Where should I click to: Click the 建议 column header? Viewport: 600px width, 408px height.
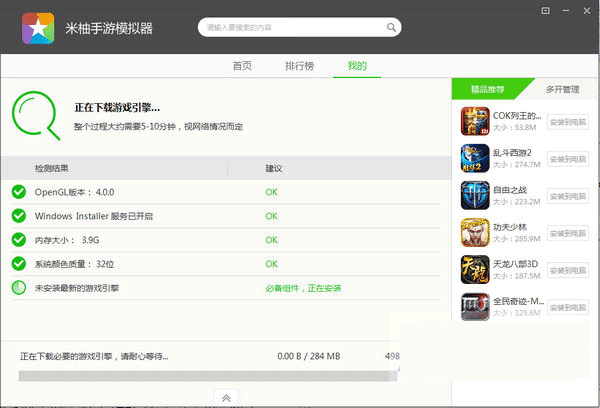point(274,168)
